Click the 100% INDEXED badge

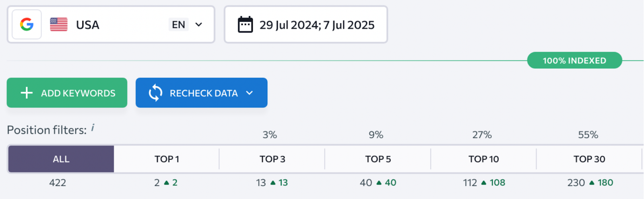pos(574,60)
